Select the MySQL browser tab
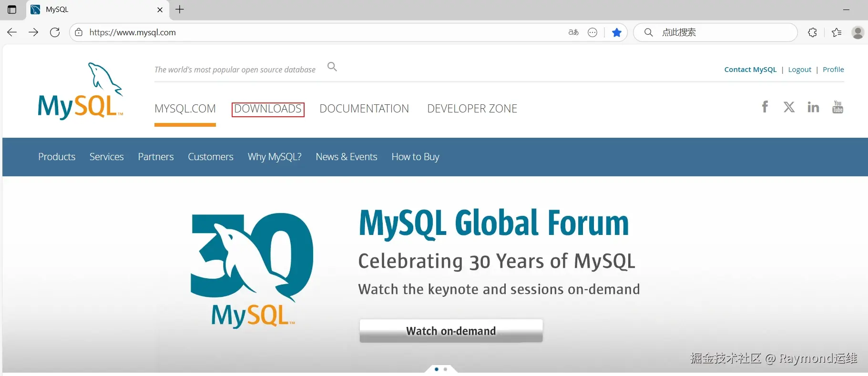Viewport: 868px width, 376px height. click(x=98, y=10)
